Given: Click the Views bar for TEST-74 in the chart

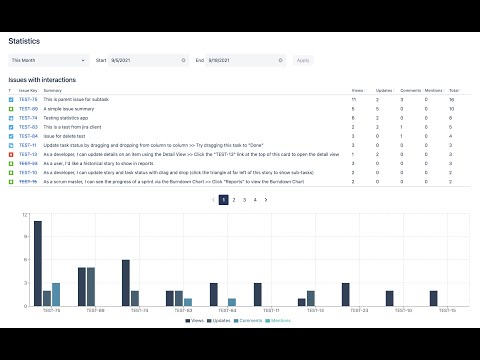Looking at the screenshot, I should click(126, 283).
